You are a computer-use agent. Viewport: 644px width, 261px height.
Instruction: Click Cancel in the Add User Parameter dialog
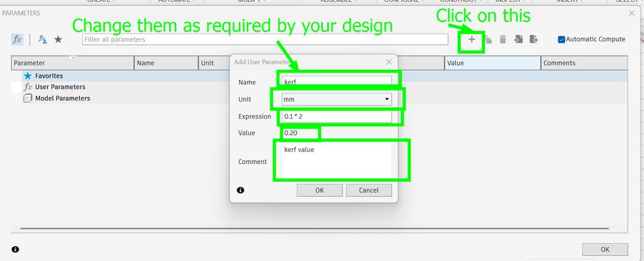point(369,190)
